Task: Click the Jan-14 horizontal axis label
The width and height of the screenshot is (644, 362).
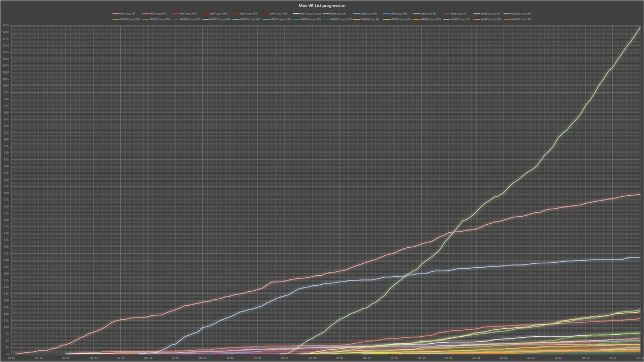Action: 92,357
